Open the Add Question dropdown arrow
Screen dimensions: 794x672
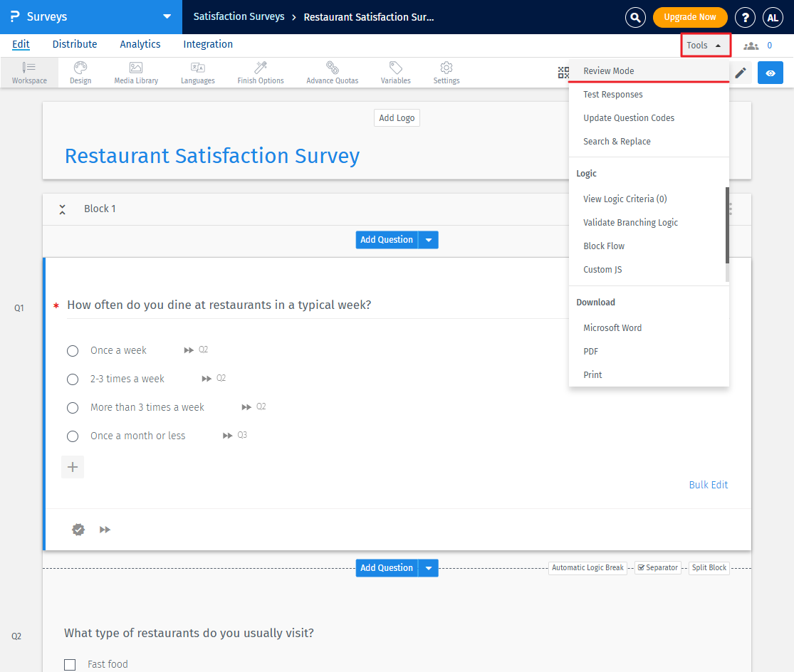428,240
